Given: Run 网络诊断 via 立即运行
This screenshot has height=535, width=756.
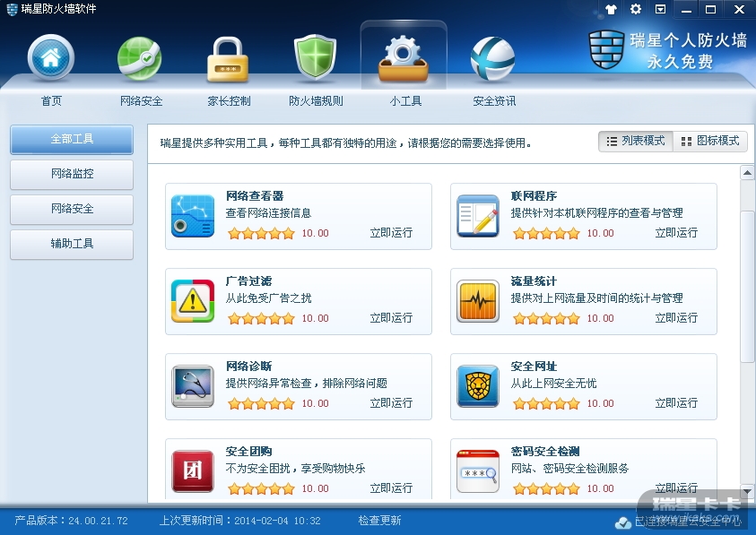Looking at the screenshot, I should [x=391, y=403].
